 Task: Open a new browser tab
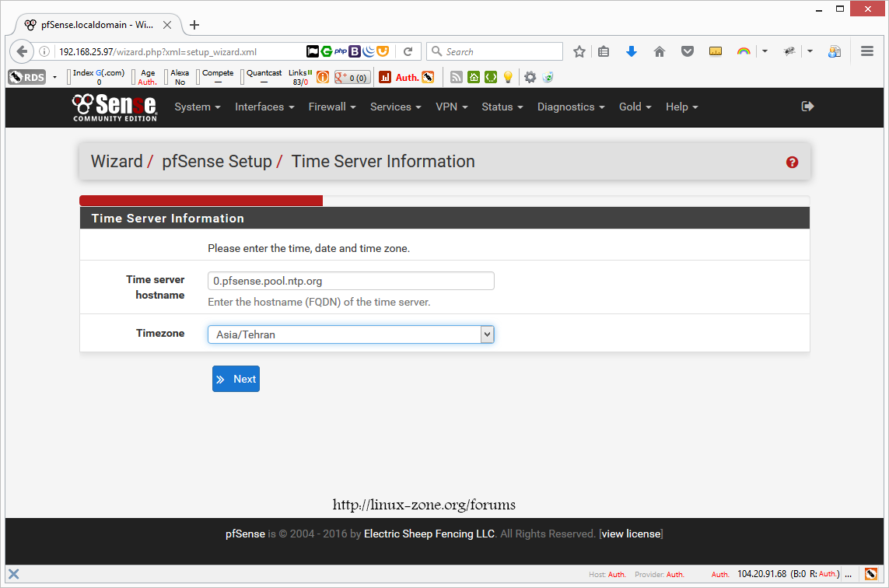pos(194,25)
